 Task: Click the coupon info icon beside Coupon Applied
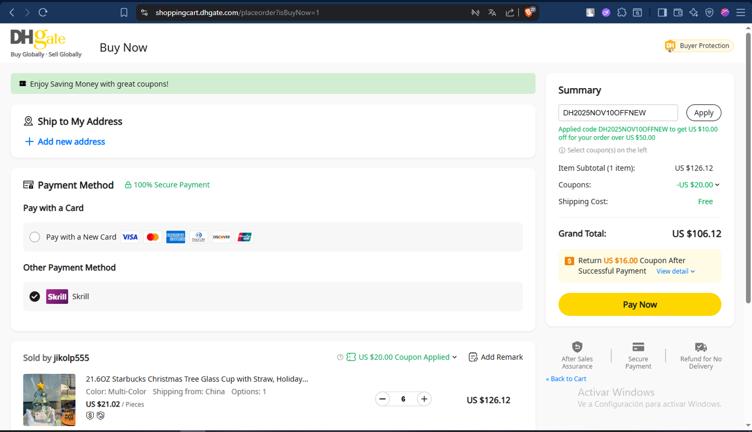click(x=340, y=357)
